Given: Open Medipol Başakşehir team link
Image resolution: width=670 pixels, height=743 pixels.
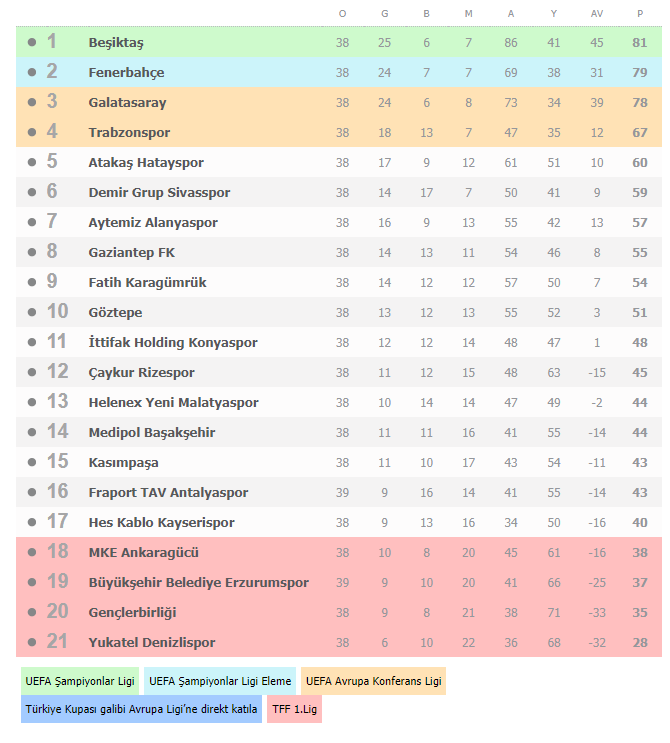Looking at the screenshot, I should coord(152,433).
